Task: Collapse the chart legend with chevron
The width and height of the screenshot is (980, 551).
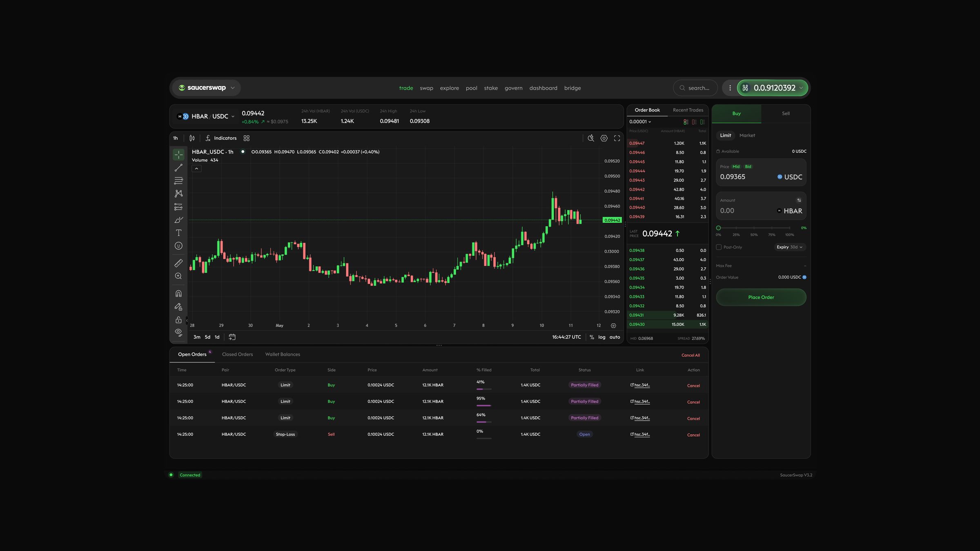Action: (x=196, y=169)
